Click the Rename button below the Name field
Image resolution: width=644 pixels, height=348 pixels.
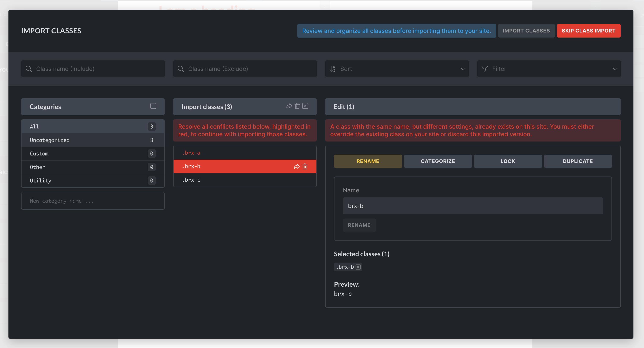359,225
